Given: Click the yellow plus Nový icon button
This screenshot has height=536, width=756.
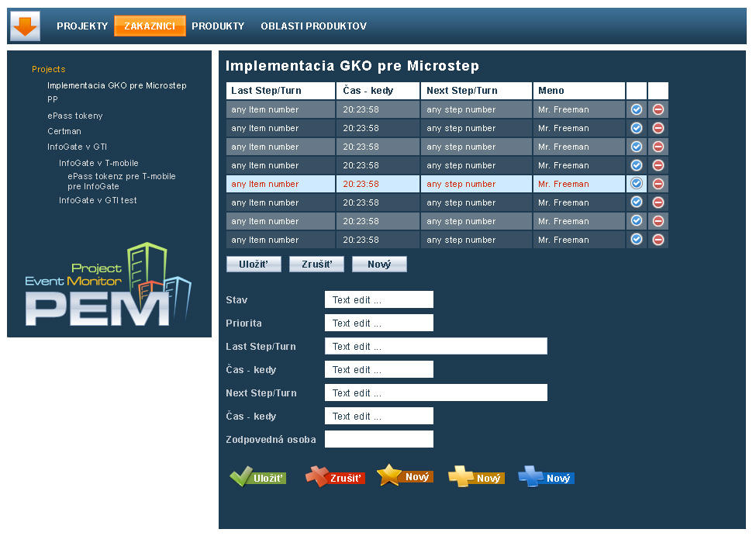Looking at the screenshot, I should click(476, 477).
